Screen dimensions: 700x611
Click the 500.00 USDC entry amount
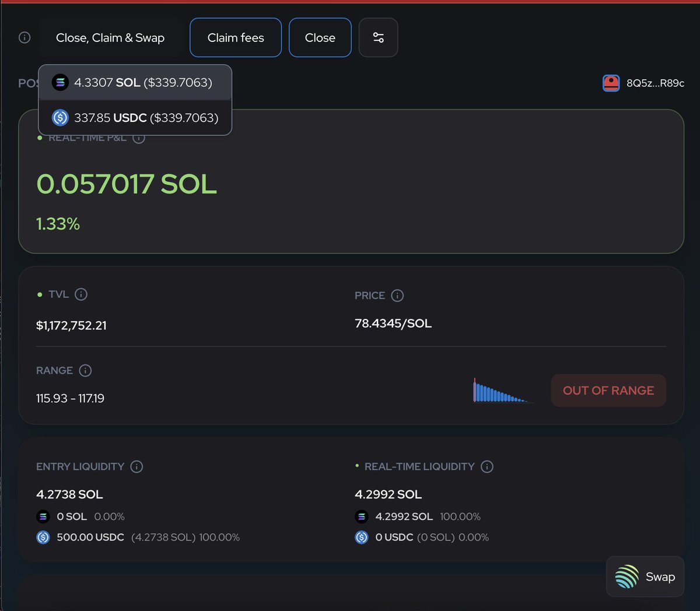90,538
